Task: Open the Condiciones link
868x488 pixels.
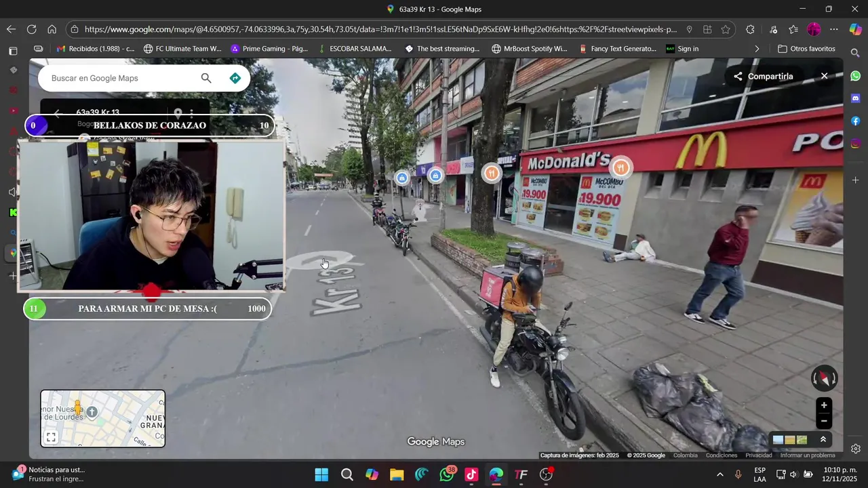Action: pos(722,455)
